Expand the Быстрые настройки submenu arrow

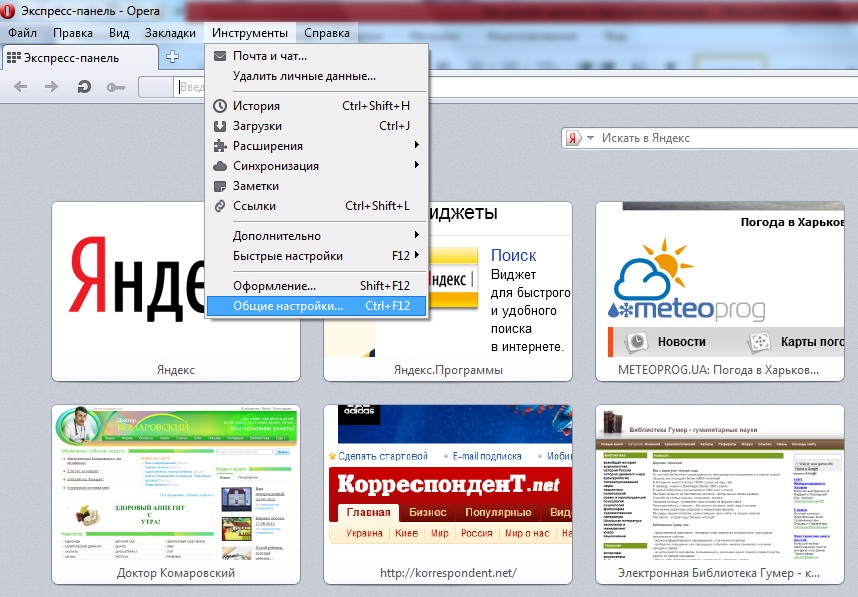click(417, 255)
